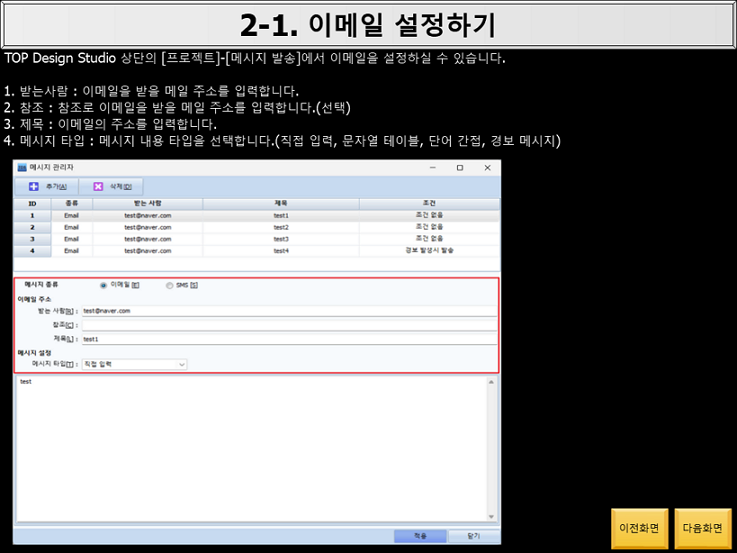Click the empty 참조 input field
The image size is (737, 553).
289,325
